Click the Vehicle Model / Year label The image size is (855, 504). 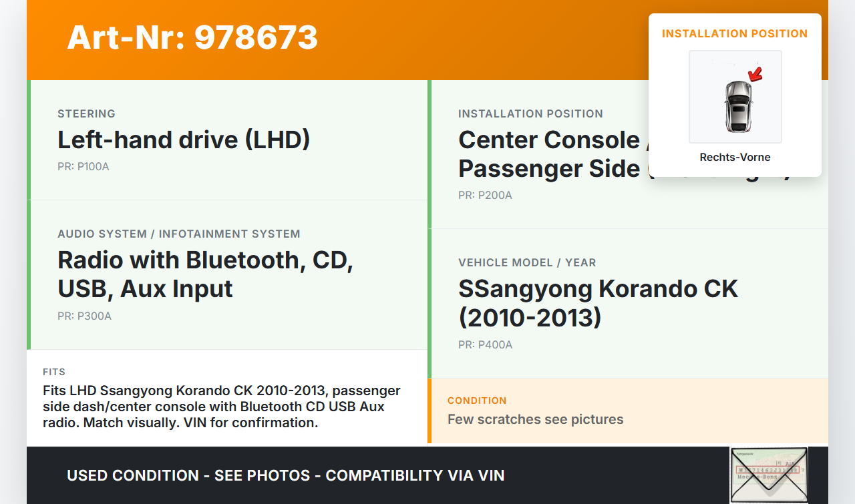pos(527,263)
